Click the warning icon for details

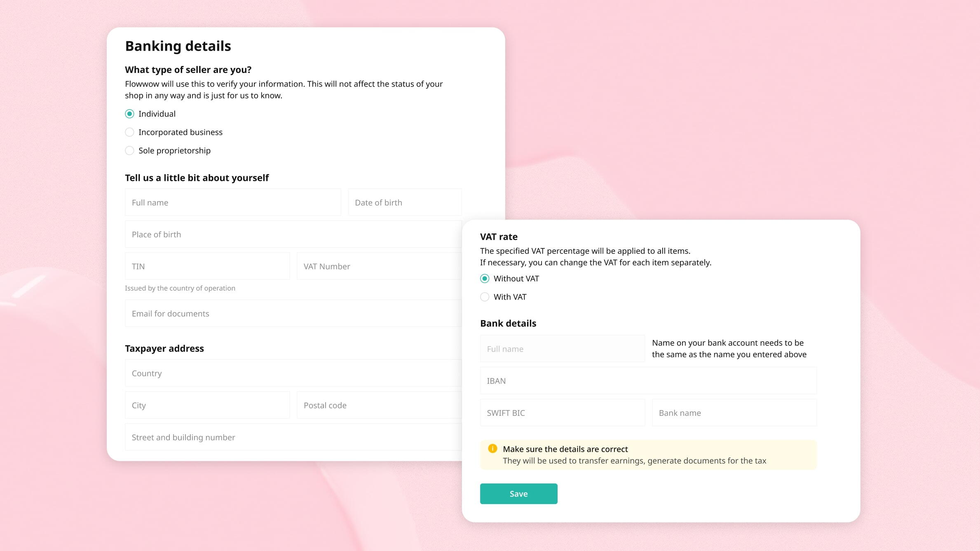(493, 449)
